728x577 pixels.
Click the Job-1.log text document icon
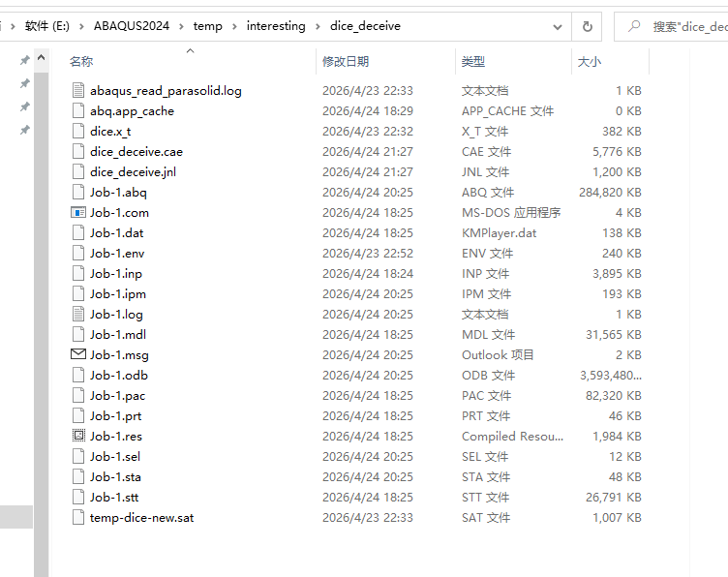[78, 315]
